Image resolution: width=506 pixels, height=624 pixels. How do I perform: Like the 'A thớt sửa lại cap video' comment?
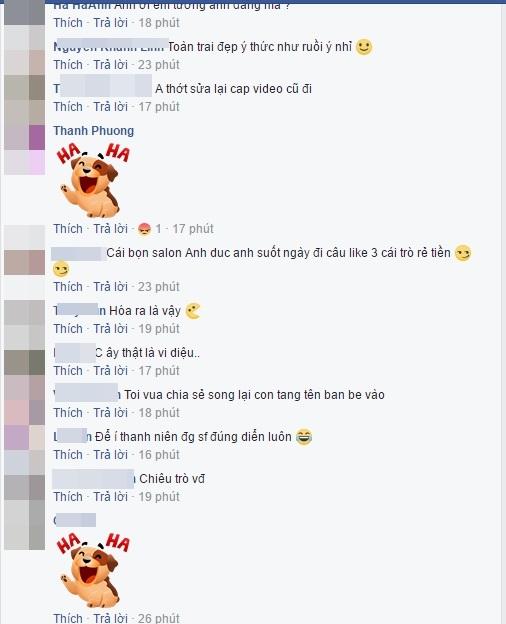click(x=68, y=107)
